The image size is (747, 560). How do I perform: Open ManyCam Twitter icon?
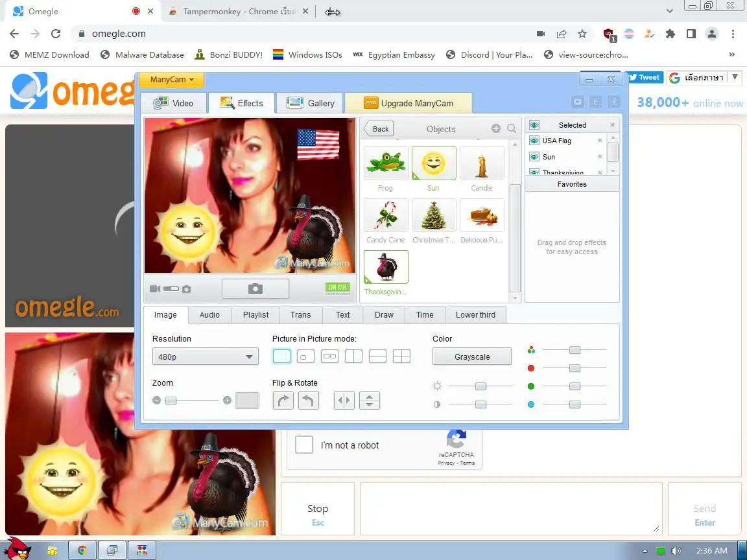(x=595, y=102)
